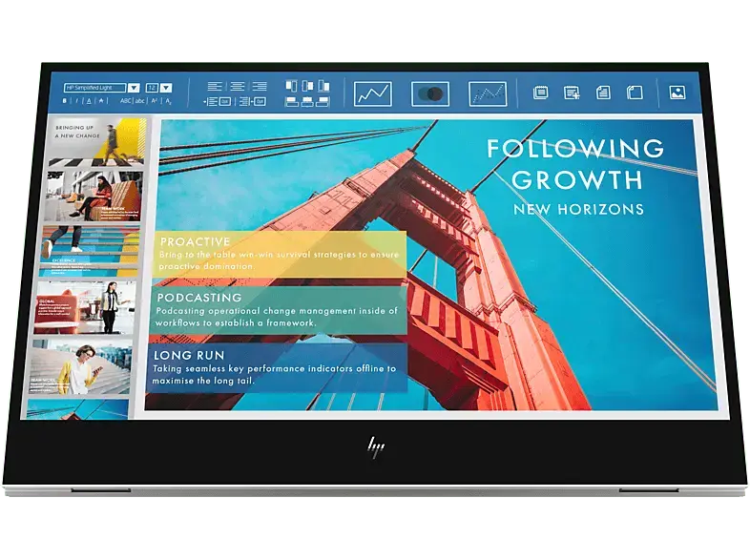This screenshot has height=560, width=750.
Task: Align objects to the top edge
Action: pyautogui.click(x=291, y=86)
